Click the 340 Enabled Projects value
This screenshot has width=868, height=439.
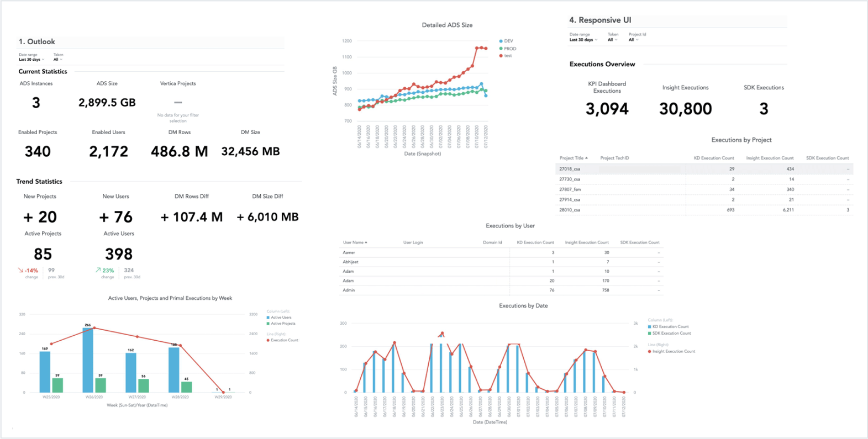point(38,151)
